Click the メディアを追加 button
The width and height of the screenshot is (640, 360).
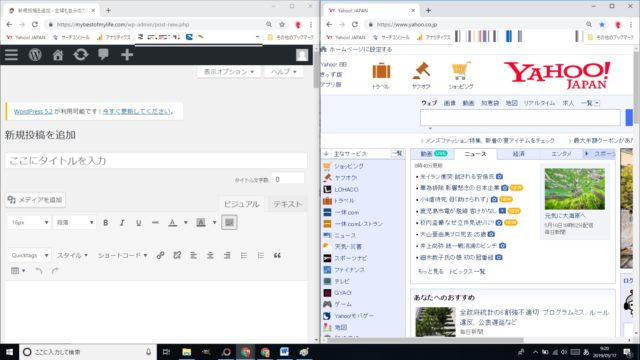coord(36,200)
